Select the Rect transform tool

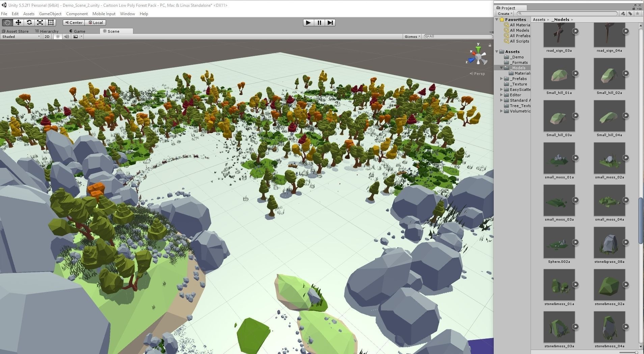(x=51, y=23)
